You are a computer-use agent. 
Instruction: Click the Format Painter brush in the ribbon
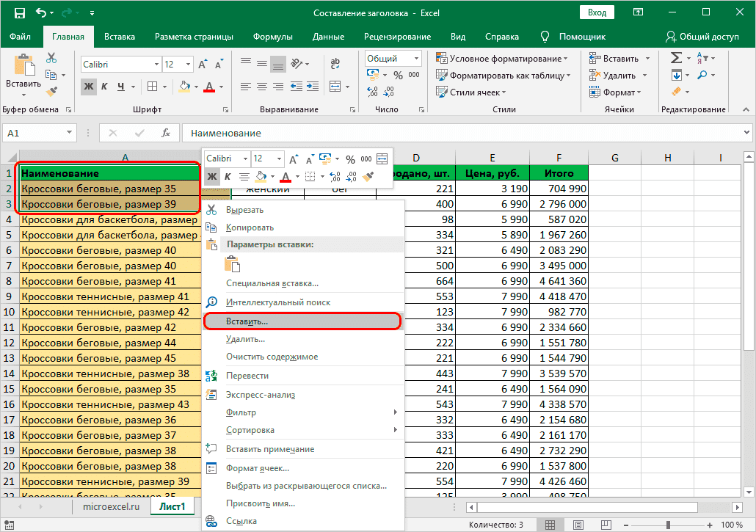click(51, 92)
